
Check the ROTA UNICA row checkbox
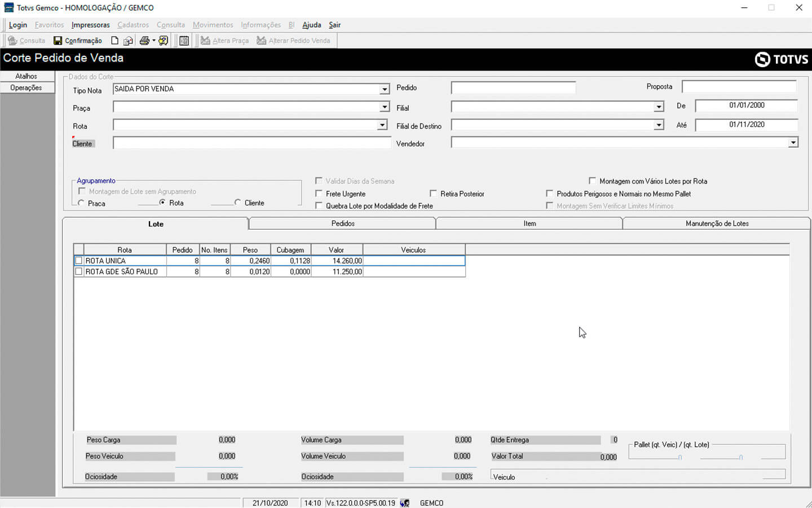coord(79,261)
